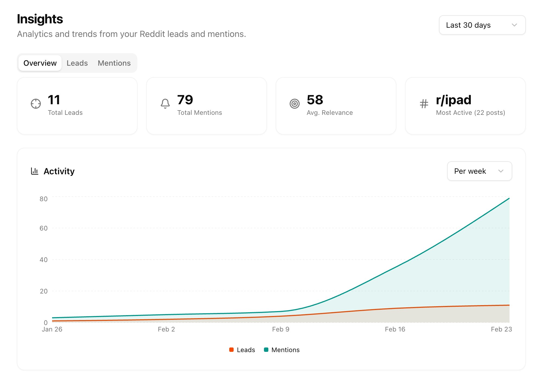Click the teal Mentions legend marker

[x=266, y=350]
